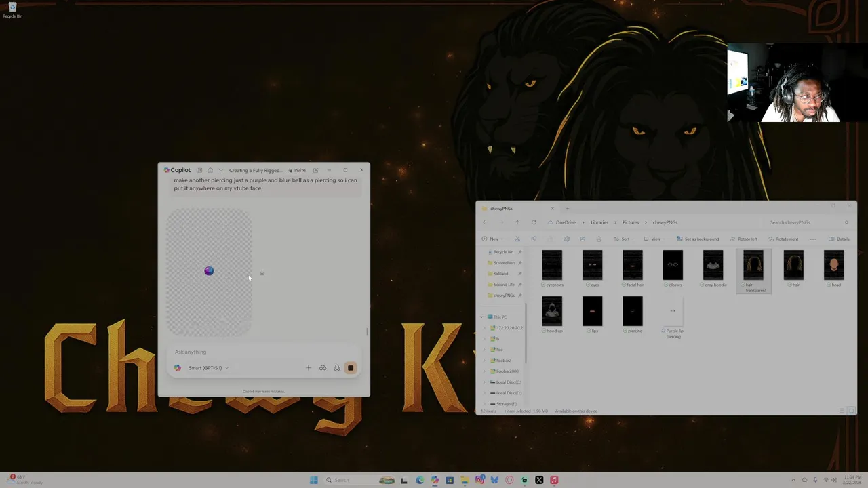The image size is (868, 488).
Task: Click the Copilot logo in the composer
Action: pos(178,368)
